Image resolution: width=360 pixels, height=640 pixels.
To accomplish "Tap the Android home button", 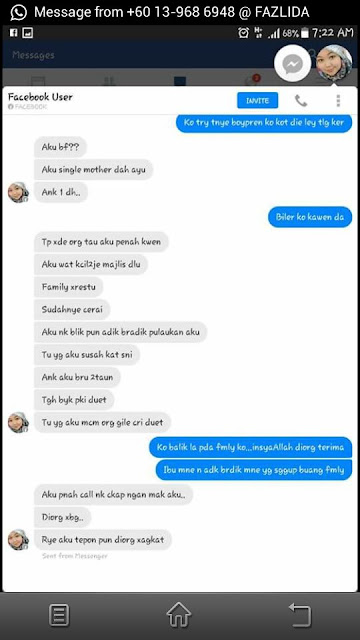I will pos(179,614).
